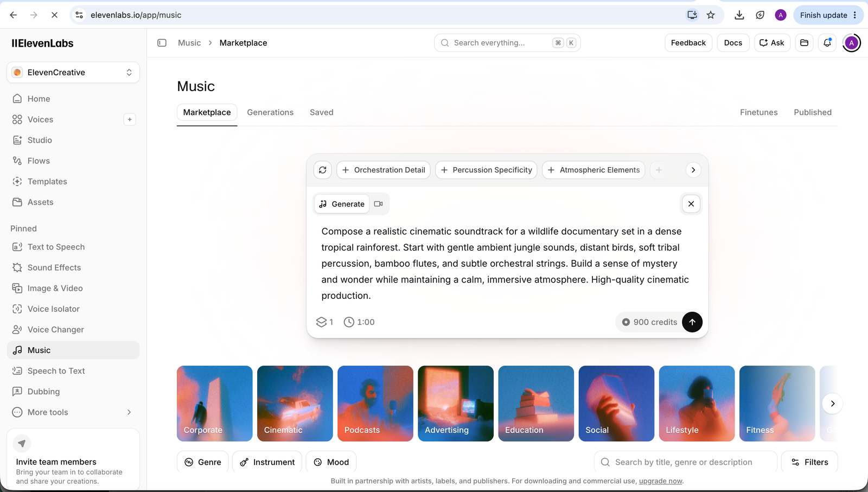Toggle the sidebar panel icon next to Music
The image size is (868, 492).
click(162, 43)
